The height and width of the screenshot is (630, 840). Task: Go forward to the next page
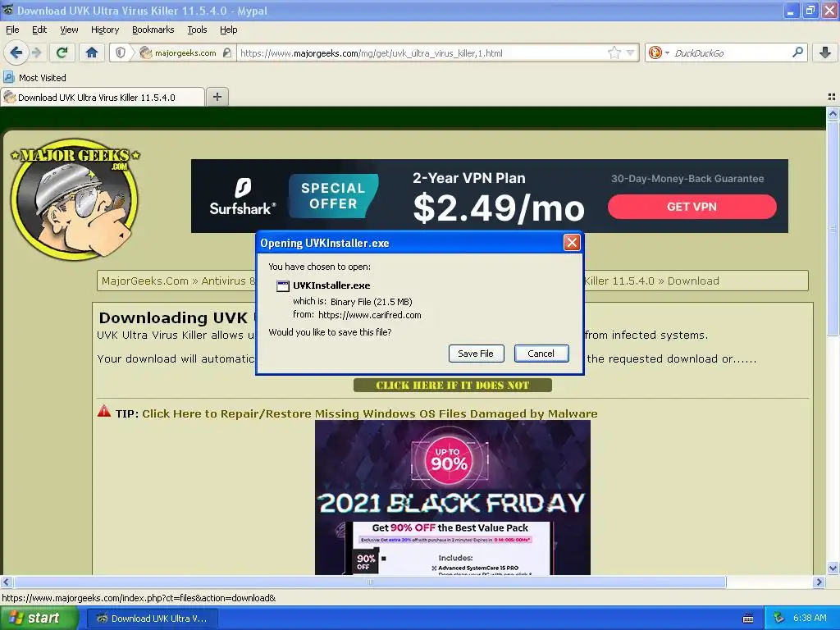tap(36, 52)
